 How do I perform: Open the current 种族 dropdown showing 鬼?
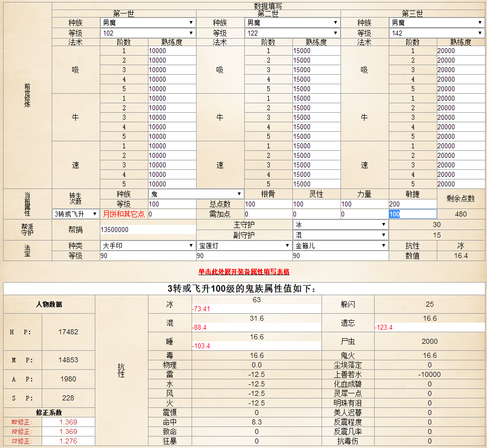tap(196, 194)
